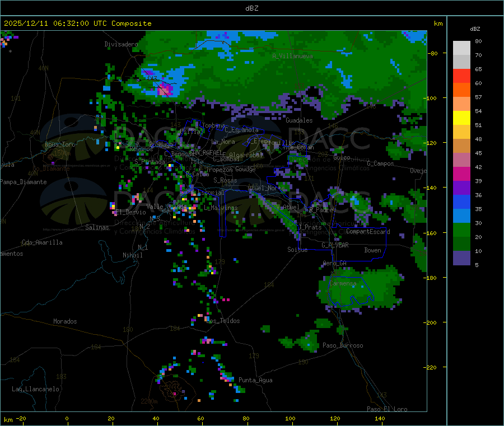Click the 'Salinas' map label

tap(97, 227)
